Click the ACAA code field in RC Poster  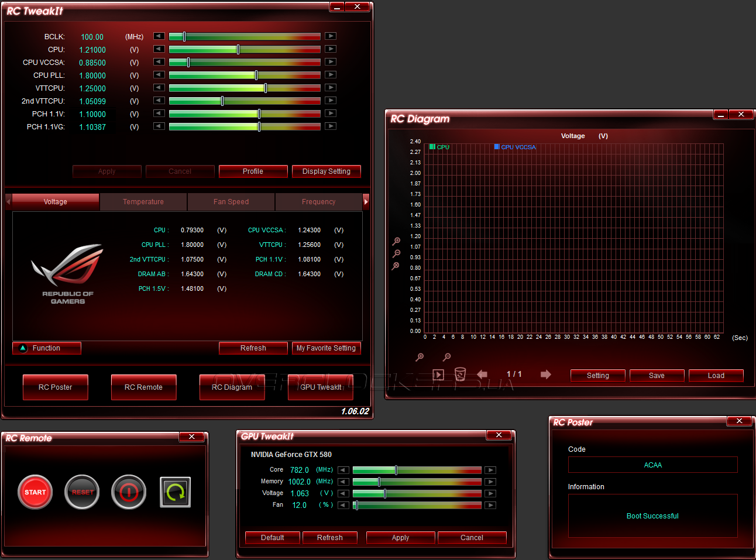pos(653,465)
